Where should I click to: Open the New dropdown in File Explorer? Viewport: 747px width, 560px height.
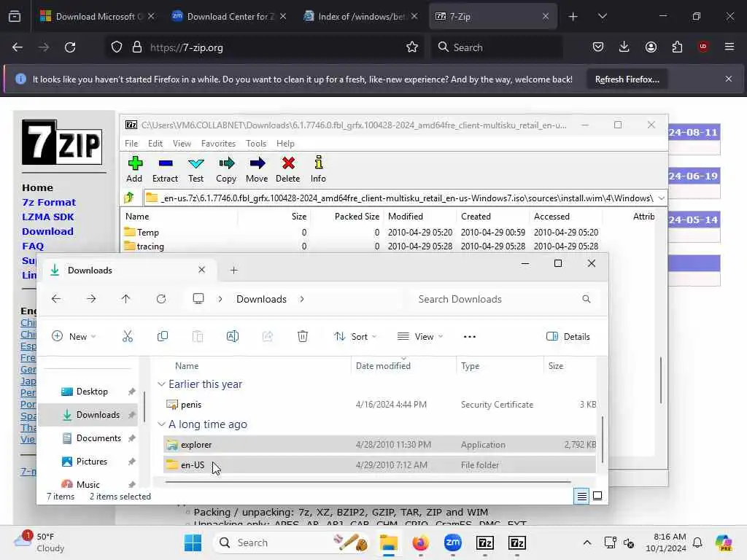[x=74, y=337]
